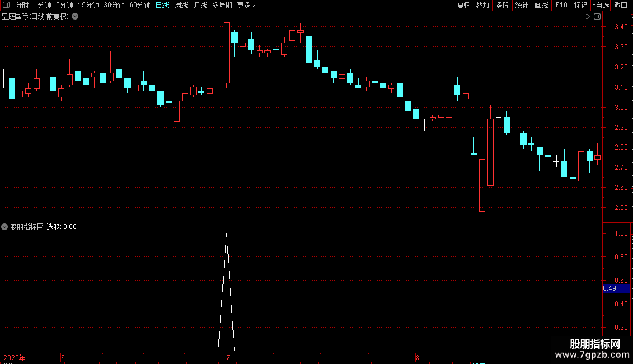The width and height of the screenshot is (633, 364).
Task: Select the 5分钟 period
Action: [64, 5]
